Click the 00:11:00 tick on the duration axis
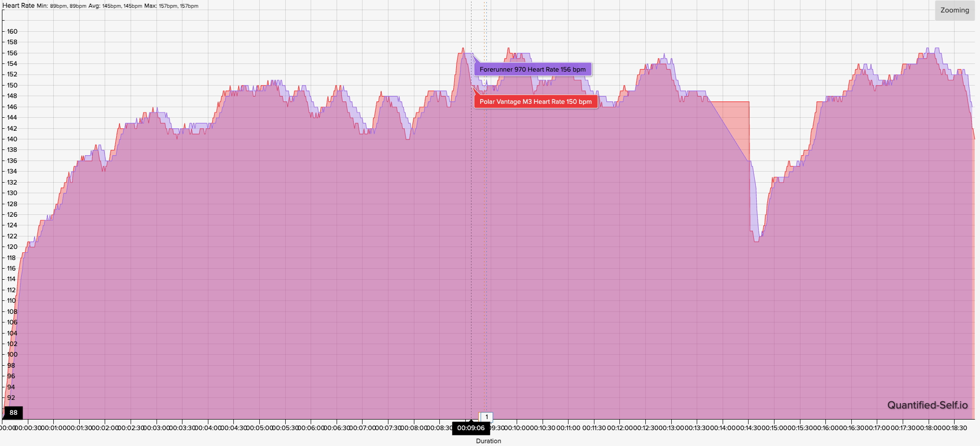Viewport: 980px width, 446px height. [568, 428]
